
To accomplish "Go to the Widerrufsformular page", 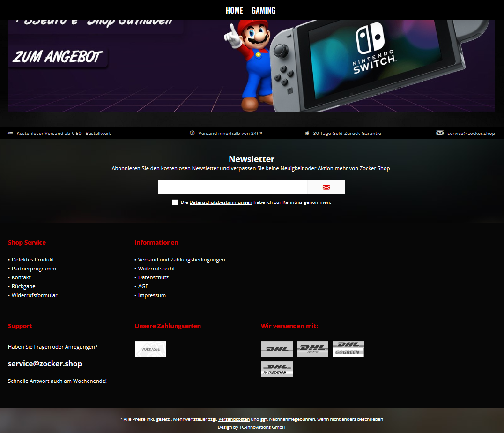I will (x=34, y=295).
